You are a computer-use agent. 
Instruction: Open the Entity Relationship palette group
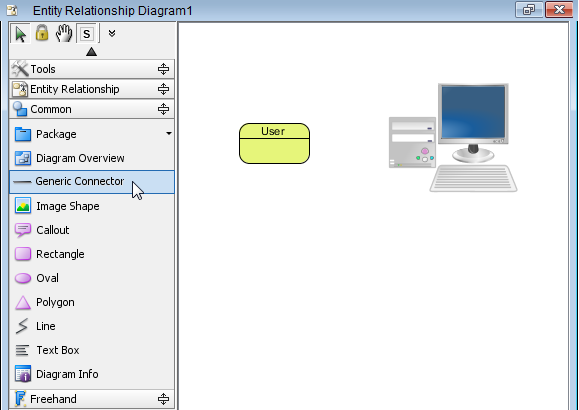point(92,89)
